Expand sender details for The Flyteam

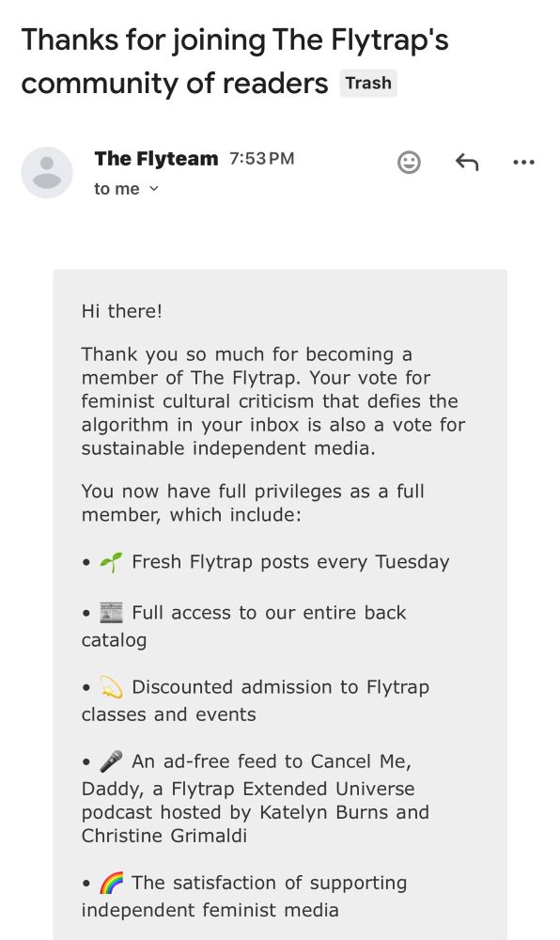point(156,158)
